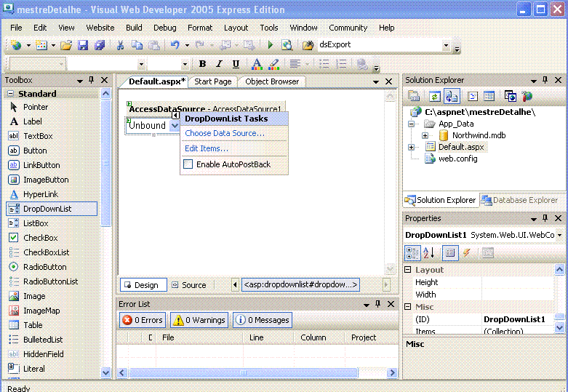The width and height of the screenshot is (568, 392).
Task: Open the Format menu
Action: click(200, 28)
